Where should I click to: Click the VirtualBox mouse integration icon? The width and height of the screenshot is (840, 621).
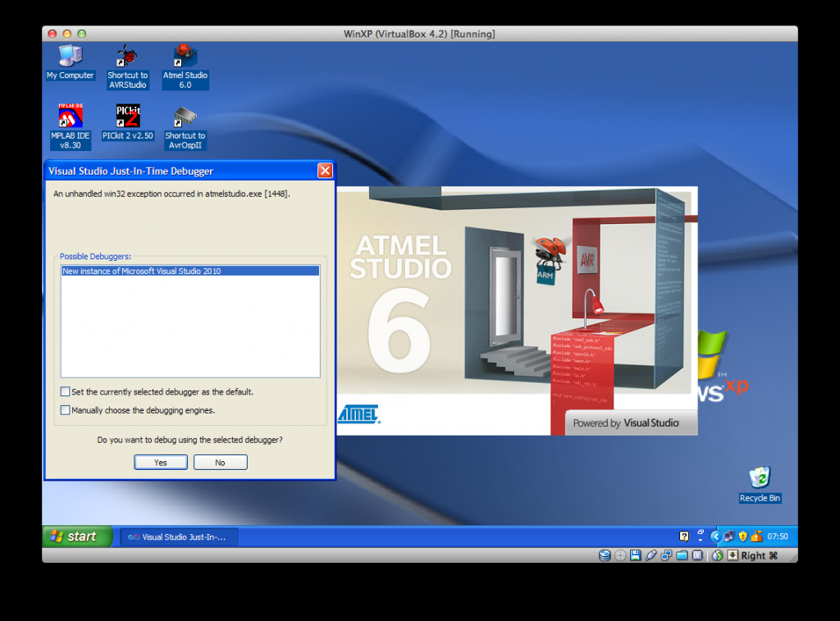[718, 555]
